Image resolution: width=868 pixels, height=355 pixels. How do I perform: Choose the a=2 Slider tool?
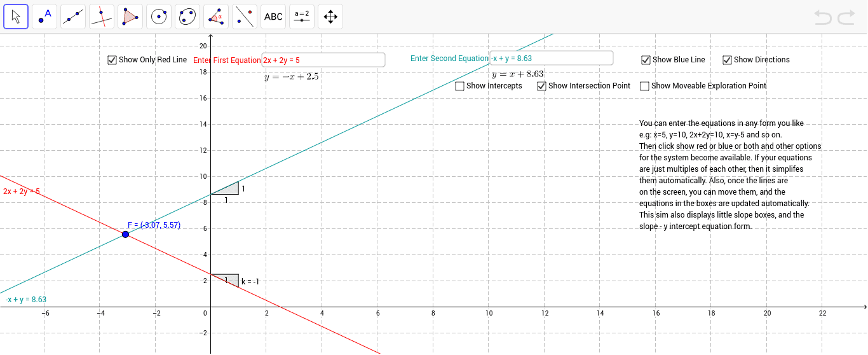(x=302, y=17)
